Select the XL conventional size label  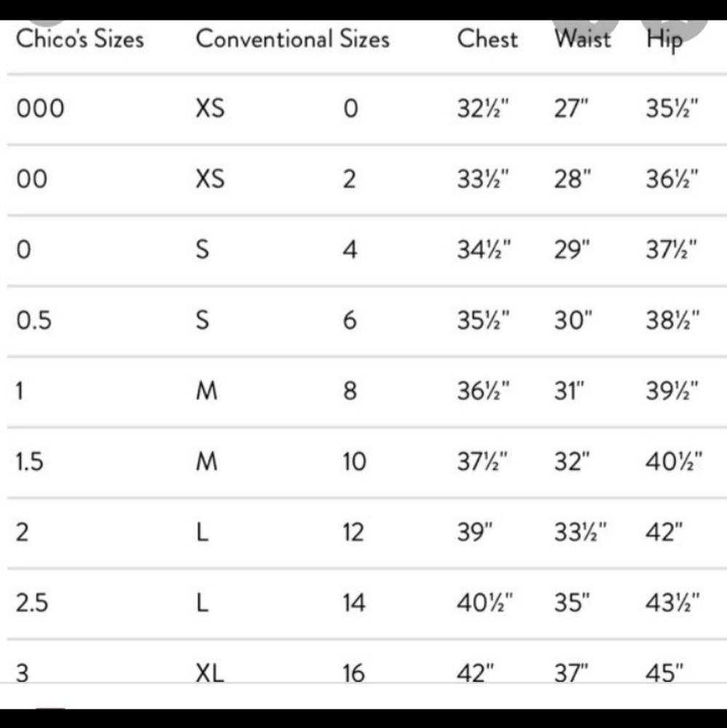coord(210,673)
